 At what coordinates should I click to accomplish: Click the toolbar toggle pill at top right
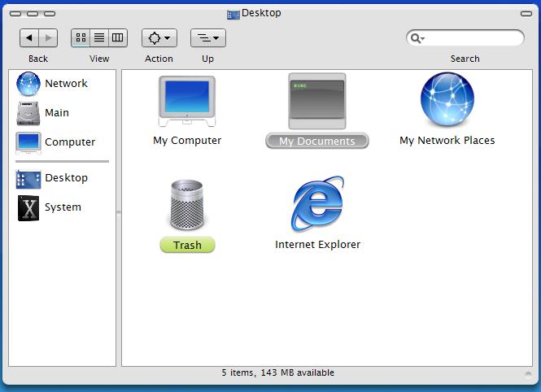tap(526, 14)
